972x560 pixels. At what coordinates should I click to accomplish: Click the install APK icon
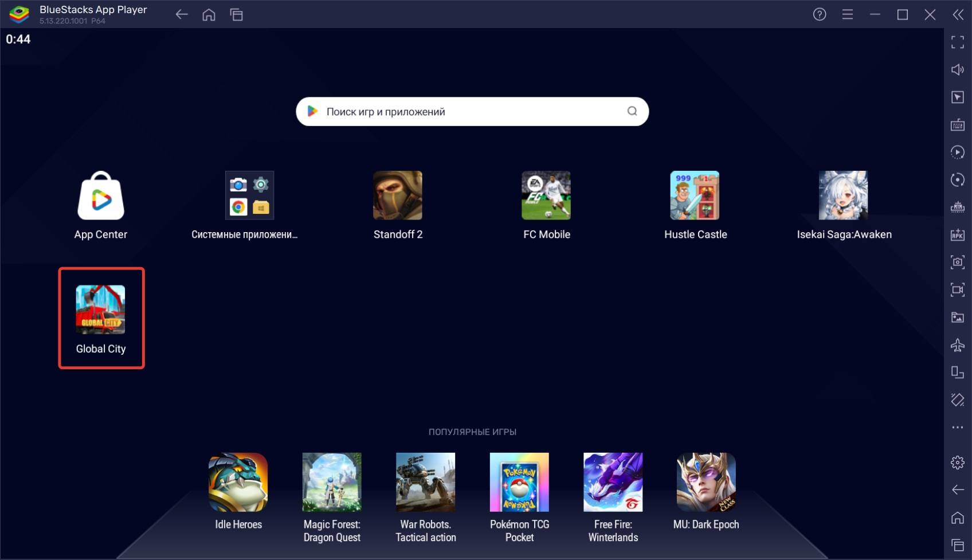tap(958, 234)
